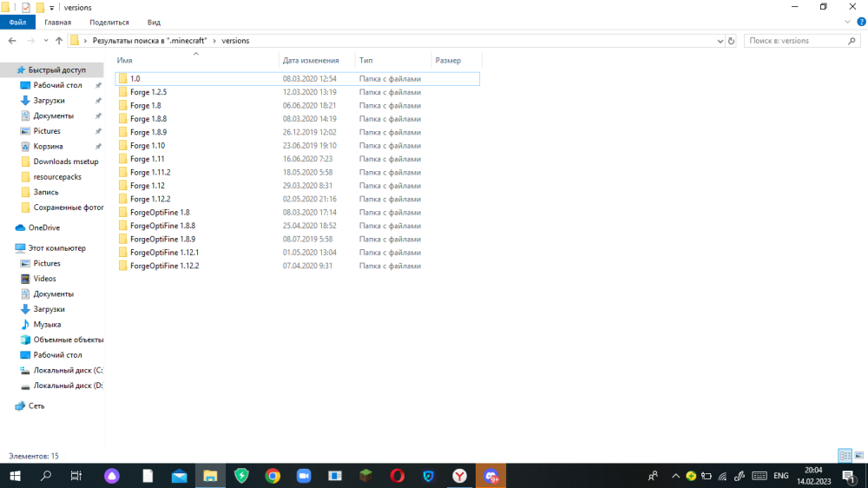Open quick access toolbar customize dropdown
Image resolution: width=868 pixels, height=488 pixels.
point(51,8)
